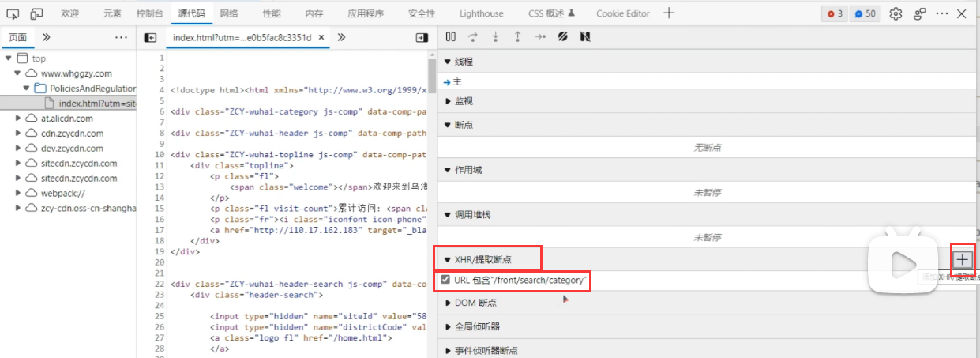Uncheck URL contains /front/search/category breakpoint
980x358 pixels.
pyautogui.click(x=446, y=280)
